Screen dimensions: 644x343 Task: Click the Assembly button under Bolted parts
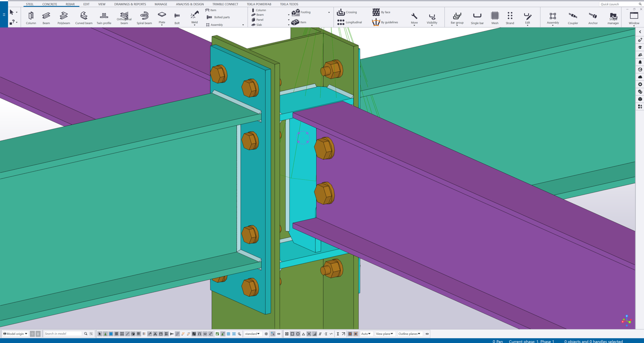214,25
